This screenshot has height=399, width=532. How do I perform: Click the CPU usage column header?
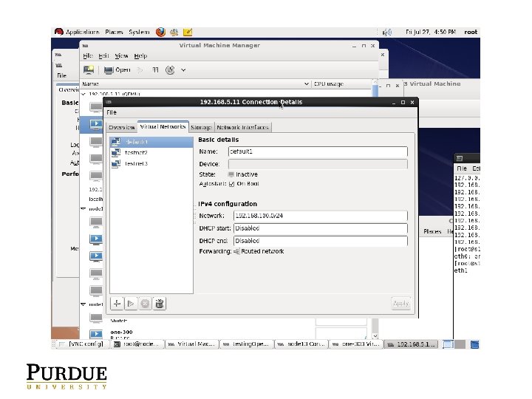[x=341, y=83]
